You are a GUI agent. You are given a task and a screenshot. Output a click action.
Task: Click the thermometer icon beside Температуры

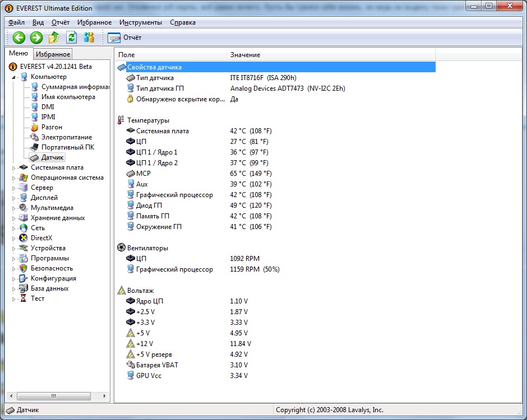(121, 120)
